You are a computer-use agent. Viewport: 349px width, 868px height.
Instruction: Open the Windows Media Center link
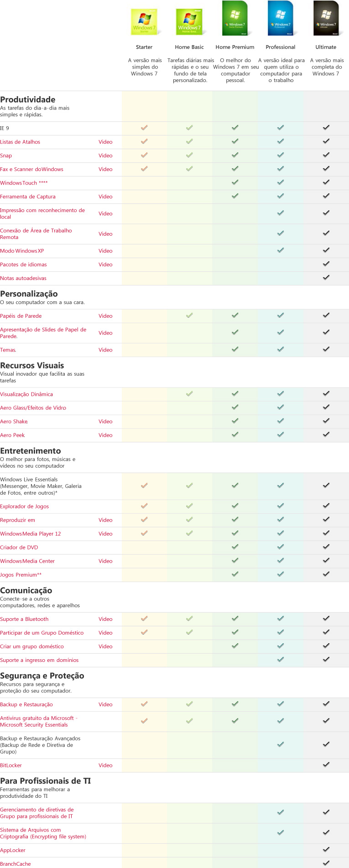[27, 561]
